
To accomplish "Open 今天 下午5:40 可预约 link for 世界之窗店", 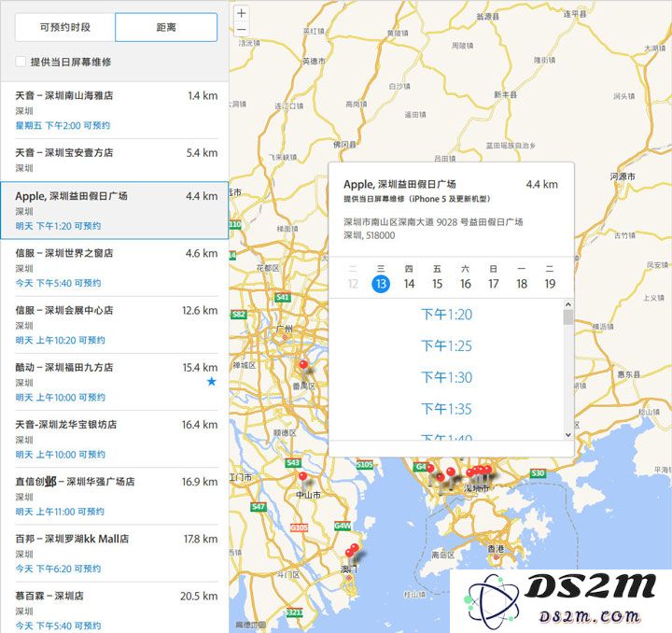I will click(x=58, y=283).
